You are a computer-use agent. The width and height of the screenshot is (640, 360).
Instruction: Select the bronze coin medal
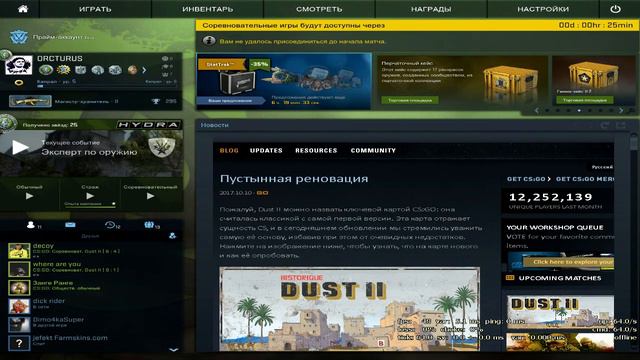132,70
